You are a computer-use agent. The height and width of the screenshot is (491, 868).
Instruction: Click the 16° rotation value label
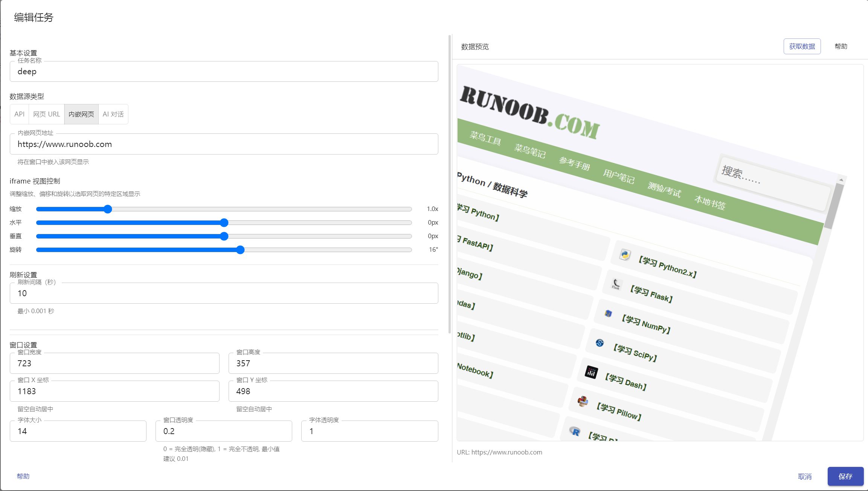433,249
